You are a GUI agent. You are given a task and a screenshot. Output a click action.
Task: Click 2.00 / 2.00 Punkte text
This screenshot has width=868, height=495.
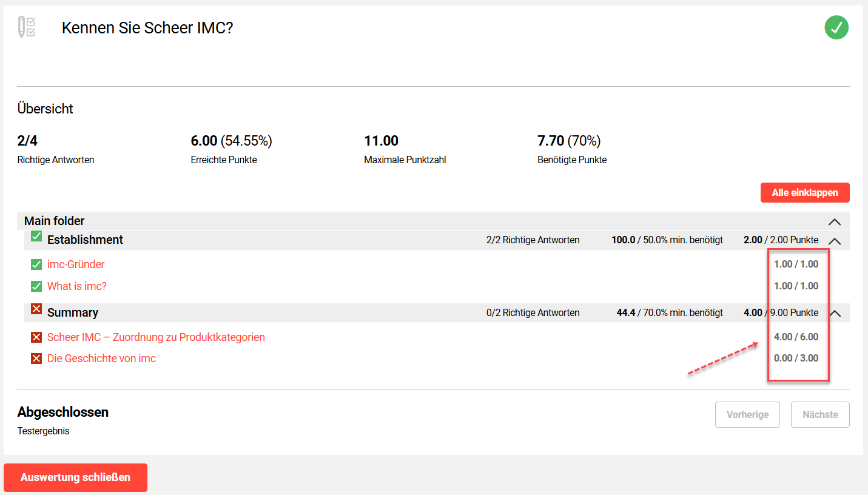pyautogui.click(x=781, y=240)
